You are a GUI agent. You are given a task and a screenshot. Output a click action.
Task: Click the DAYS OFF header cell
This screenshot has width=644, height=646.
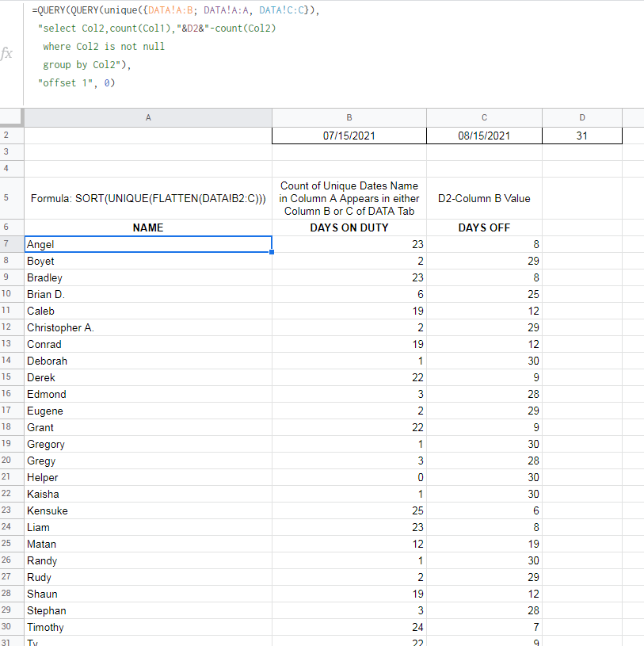484,227
